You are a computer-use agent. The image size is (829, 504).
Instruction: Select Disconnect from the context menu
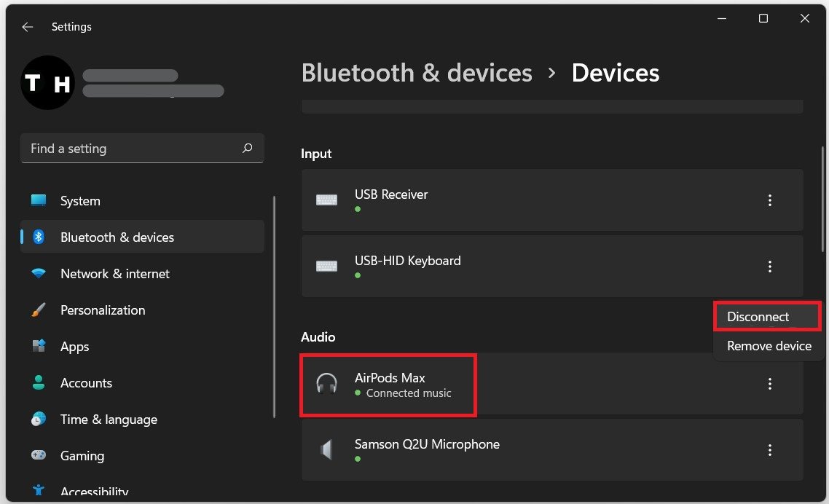coord(758,317)
